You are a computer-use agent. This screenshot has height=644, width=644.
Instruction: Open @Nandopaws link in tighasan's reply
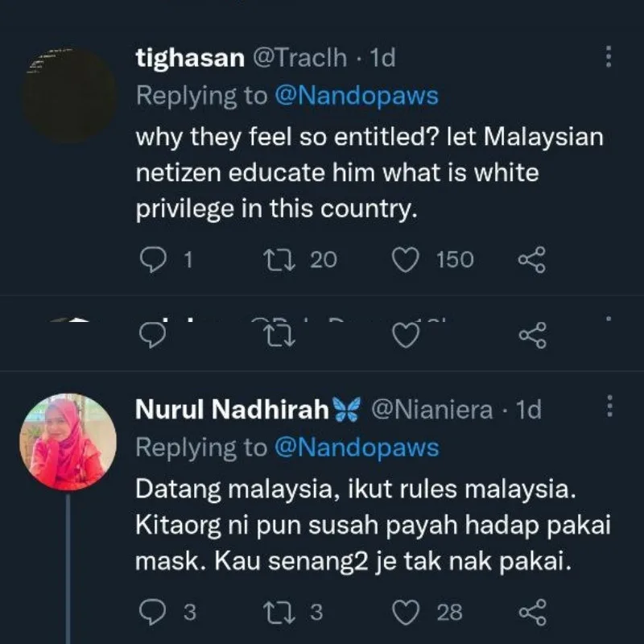tap(356, 96)
